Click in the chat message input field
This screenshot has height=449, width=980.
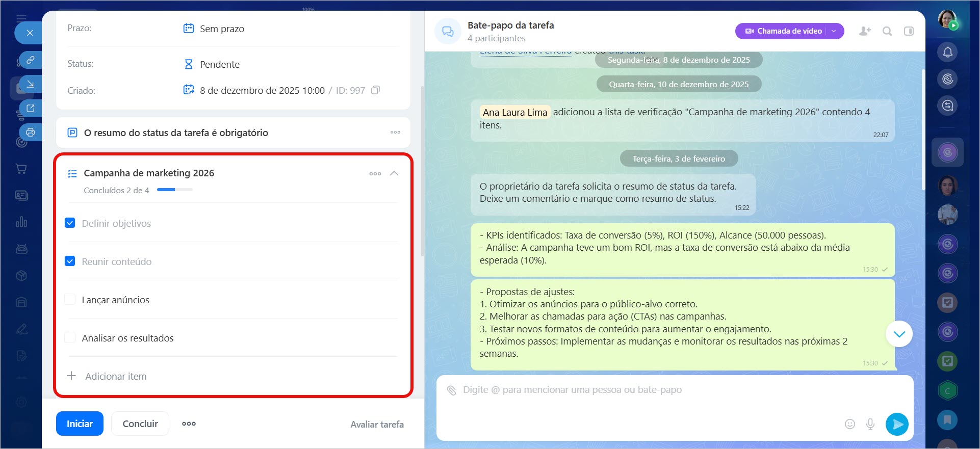(x=637, y=403)
